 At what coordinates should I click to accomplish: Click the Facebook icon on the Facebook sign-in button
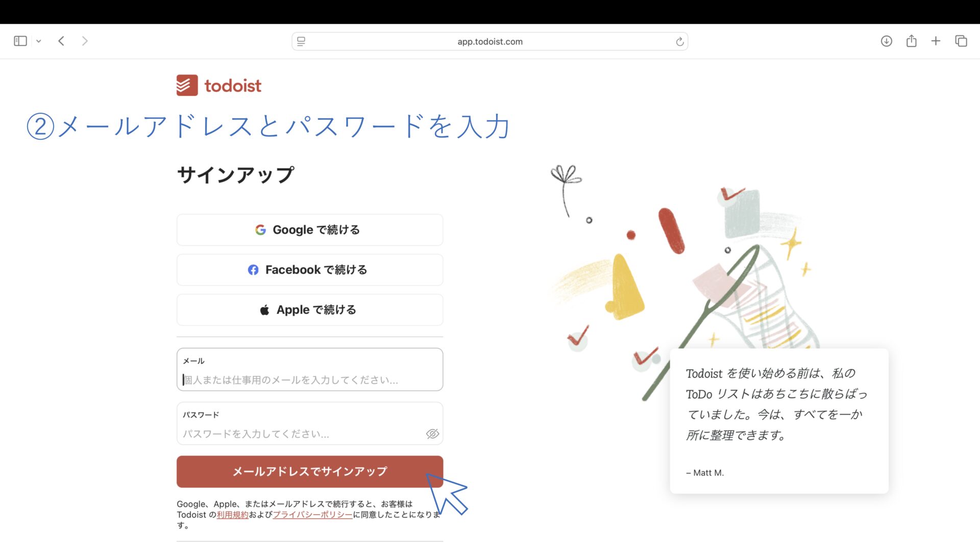coord(253,270)
